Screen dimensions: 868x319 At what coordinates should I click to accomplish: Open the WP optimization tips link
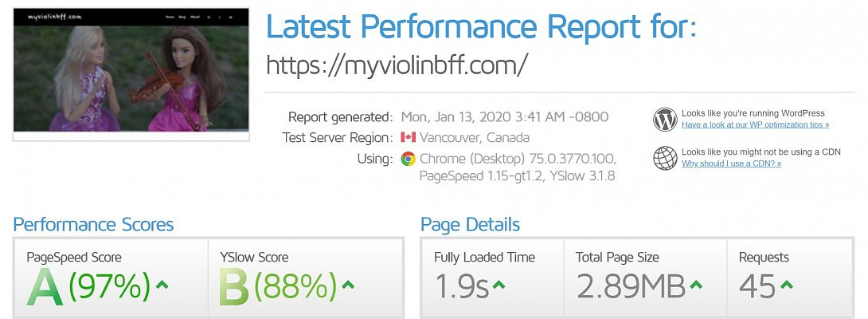point(755,125)
